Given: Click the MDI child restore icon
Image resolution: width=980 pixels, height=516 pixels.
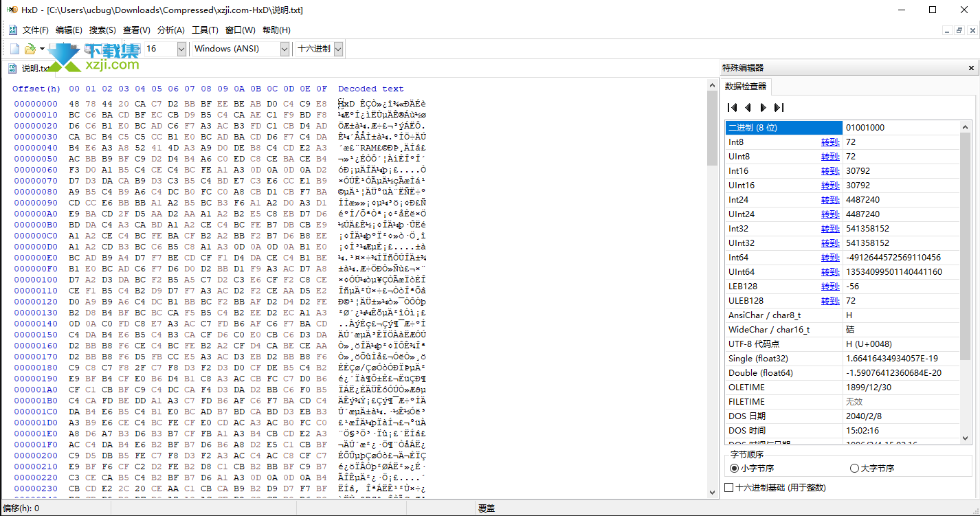Looking at the screenshot, I should click(x=959, y=30).
